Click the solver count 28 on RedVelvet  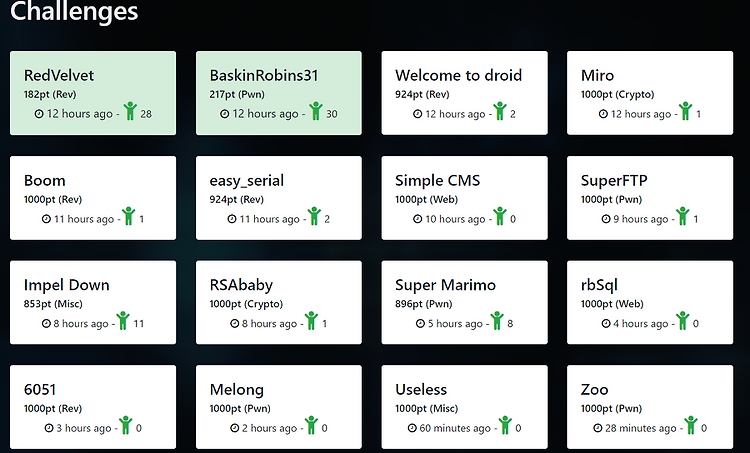click(146, 114)
